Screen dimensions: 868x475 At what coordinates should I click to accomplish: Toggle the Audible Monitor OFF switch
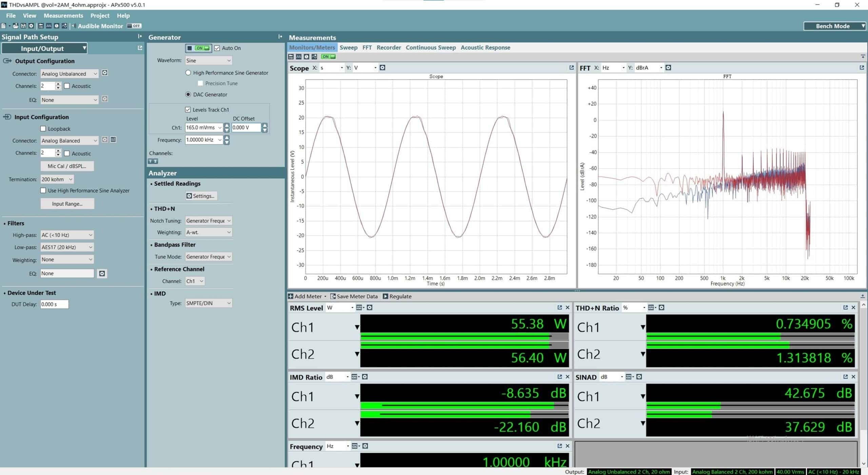134,26
